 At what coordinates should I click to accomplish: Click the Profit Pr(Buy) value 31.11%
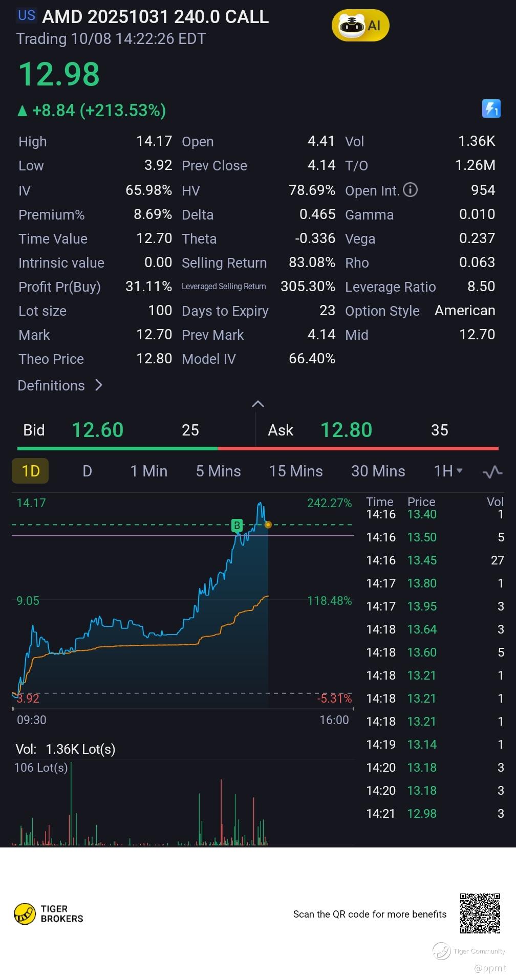pos(148,287)
